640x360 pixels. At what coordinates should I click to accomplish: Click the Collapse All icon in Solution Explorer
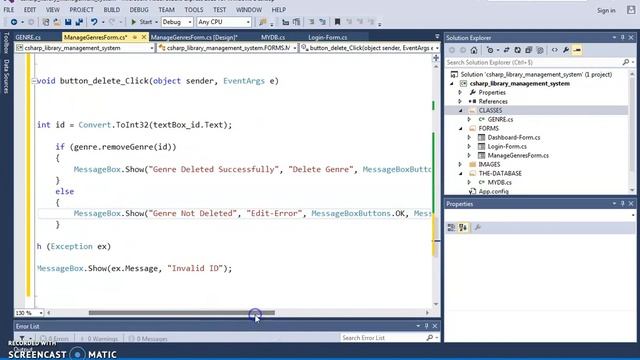529,50
